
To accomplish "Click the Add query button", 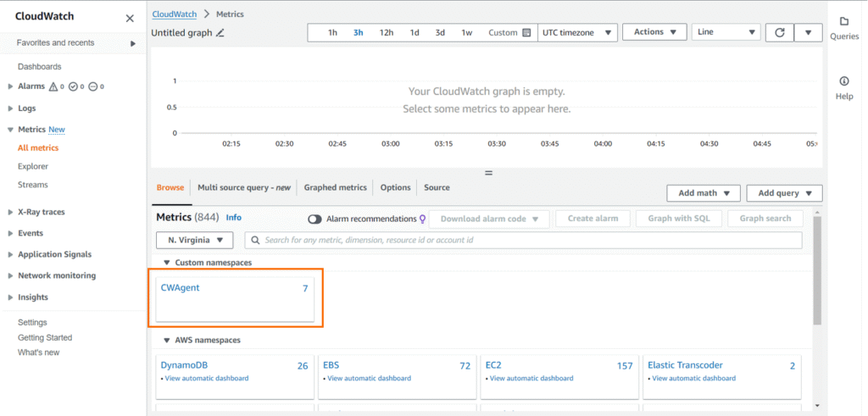I will coord(786,193).
